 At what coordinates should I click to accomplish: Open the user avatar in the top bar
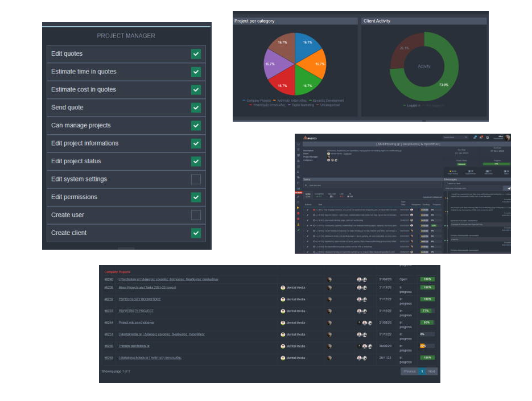coord(508,138)
